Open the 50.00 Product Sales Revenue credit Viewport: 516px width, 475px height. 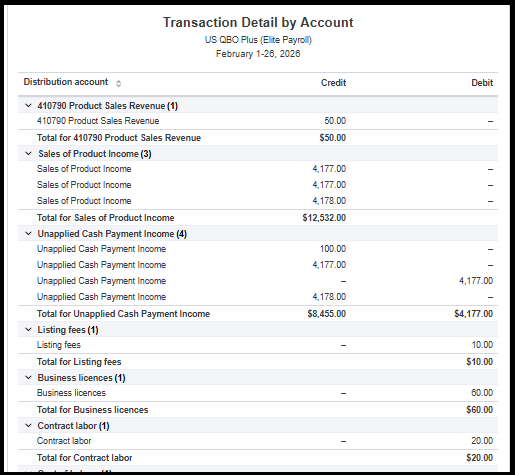(335, 121)
